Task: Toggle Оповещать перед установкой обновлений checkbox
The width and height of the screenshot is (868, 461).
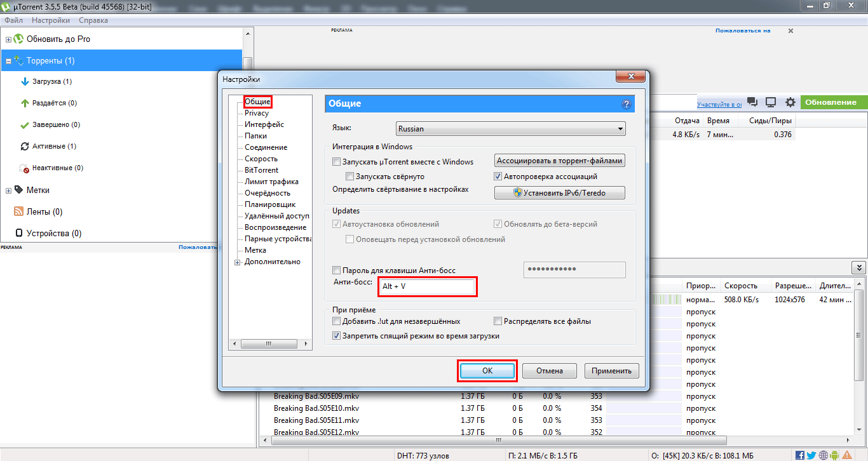Action: (349, 239)
